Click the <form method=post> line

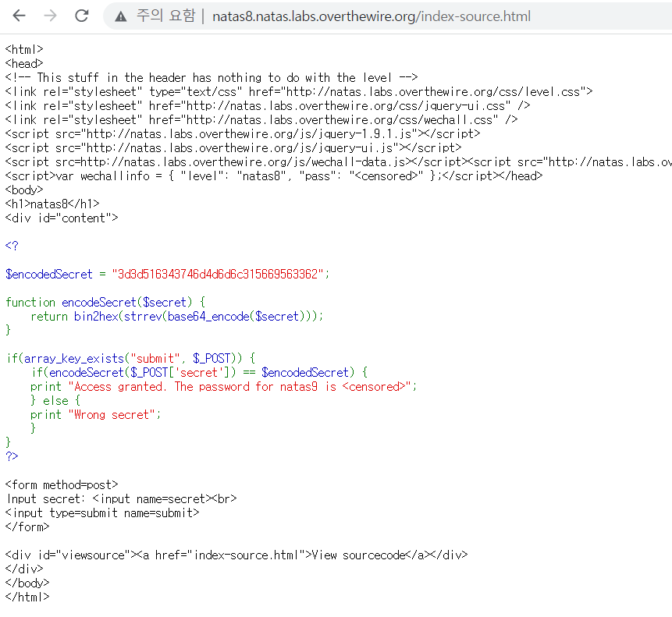[x=62, y=485]
